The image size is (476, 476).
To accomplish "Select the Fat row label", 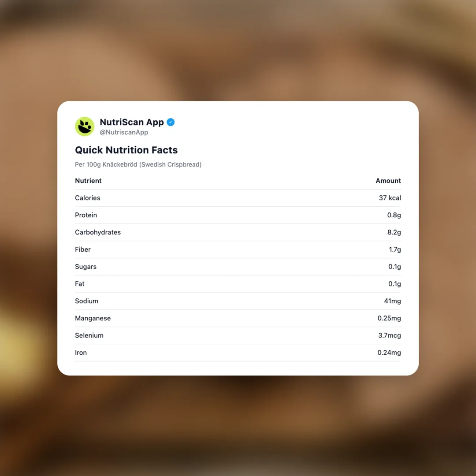I will 80,284.
